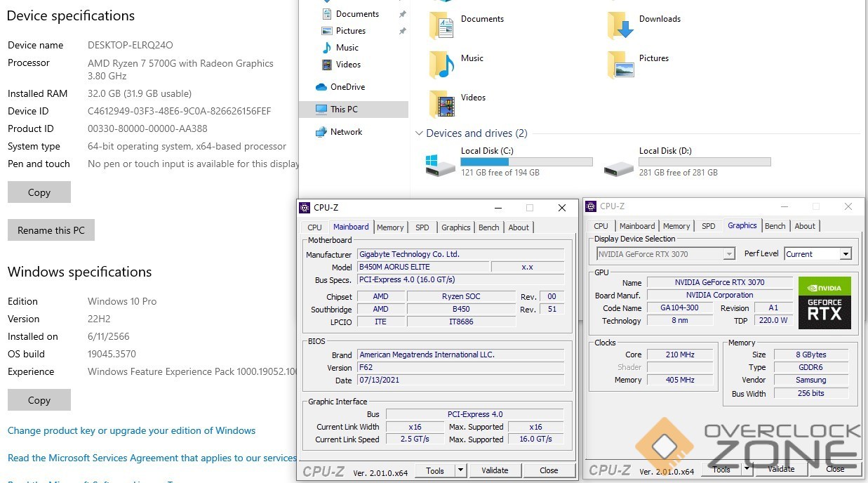Viewport: 868px width, 483px height.
Task: Collapse the Devices and drives group
Action: point(419,133)
